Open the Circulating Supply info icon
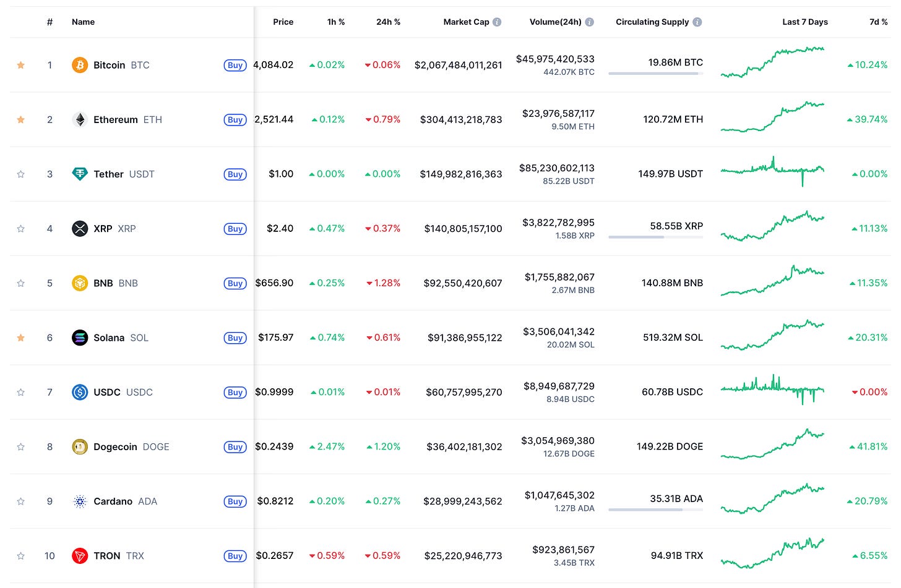Viewport: 901px width, 588px height. 697,22
